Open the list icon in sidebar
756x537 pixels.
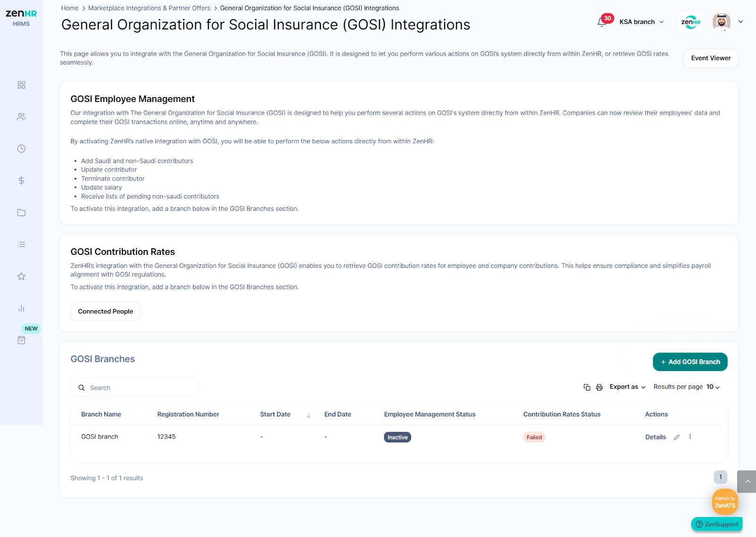point(21,244)
